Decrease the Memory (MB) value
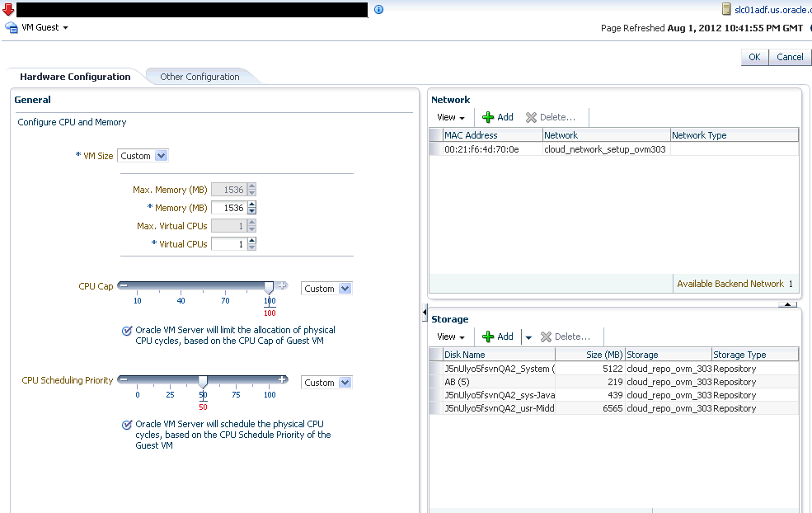The image size is (812, 513). (x=251, y=211)
